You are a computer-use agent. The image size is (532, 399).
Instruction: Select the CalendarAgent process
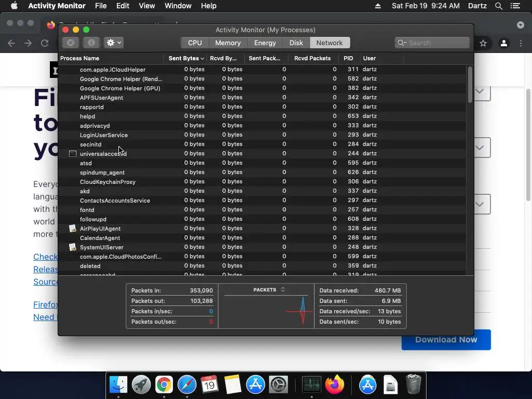coord(262,238)
